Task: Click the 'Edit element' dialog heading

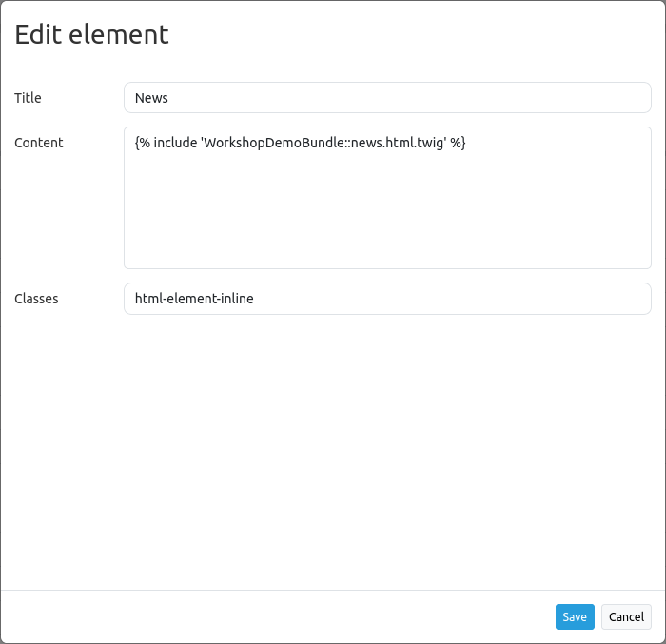Action: coord(91,34)
